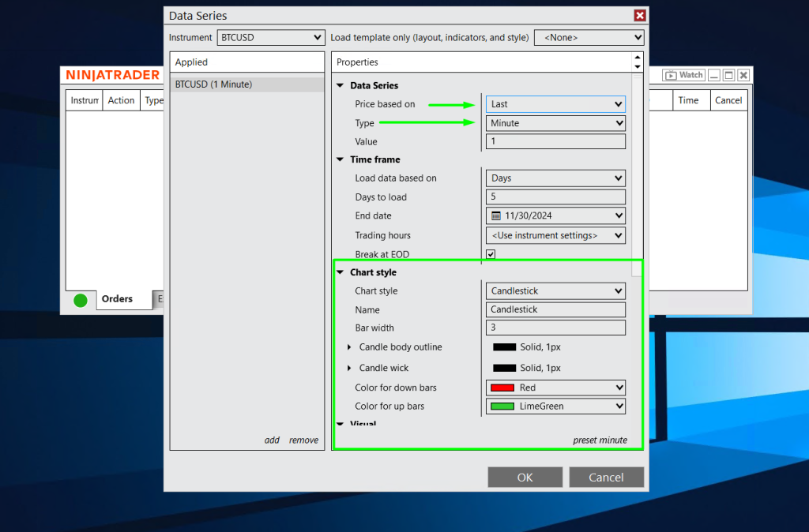The width and height of the screenshot is (809, 532).
Task: Collapse the Time frame section
Action: (x=341, y=159)
